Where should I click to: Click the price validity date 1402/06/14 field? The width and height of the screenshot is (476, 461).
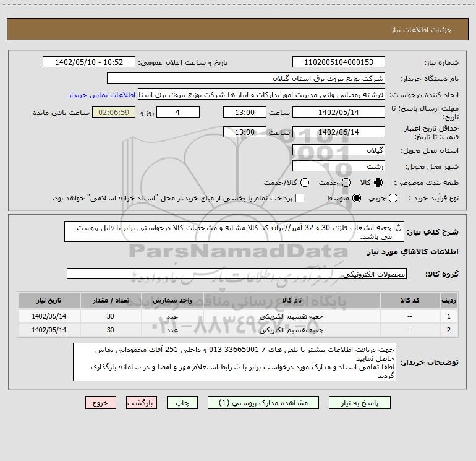[339, 132]
